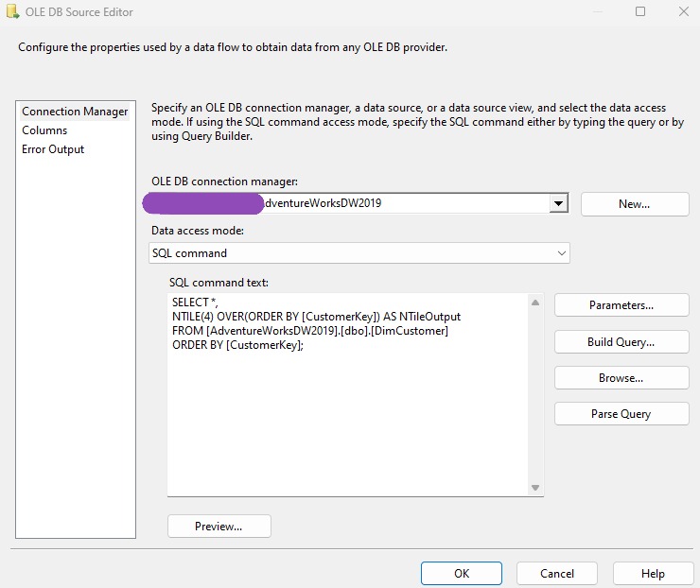Viewport: 700px width, 588px height.
Task: Click the Browse... button
Action: (x=621, y=378)
